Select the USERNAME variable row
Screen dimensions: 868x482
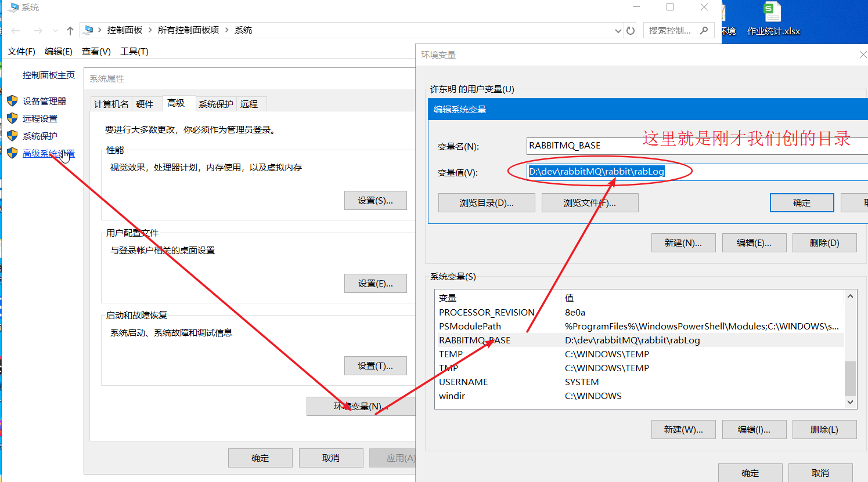tap(639, 382)
